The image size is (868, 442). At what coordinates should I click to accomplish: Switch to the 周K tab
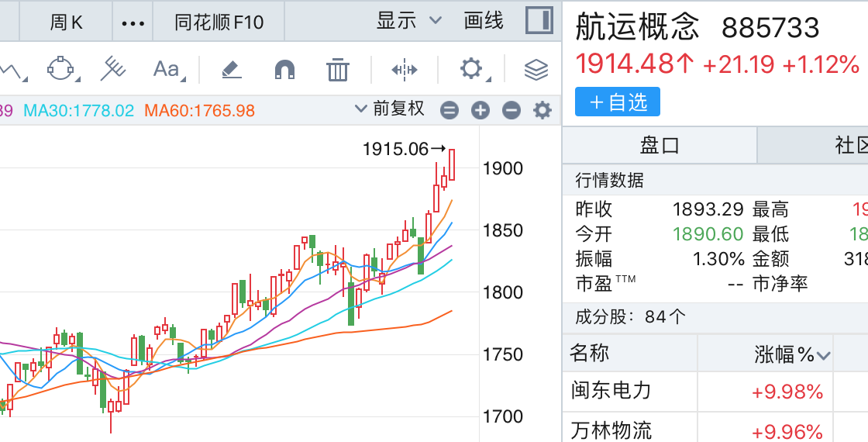pyautogui.click(x=66, y=22)
